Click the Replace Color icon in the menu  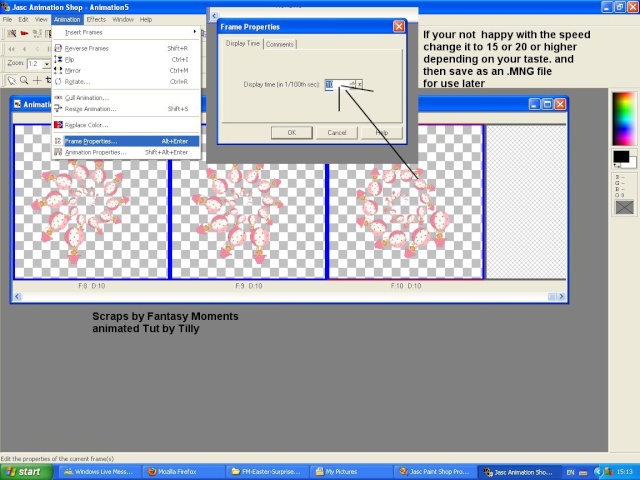click(58, 125)
